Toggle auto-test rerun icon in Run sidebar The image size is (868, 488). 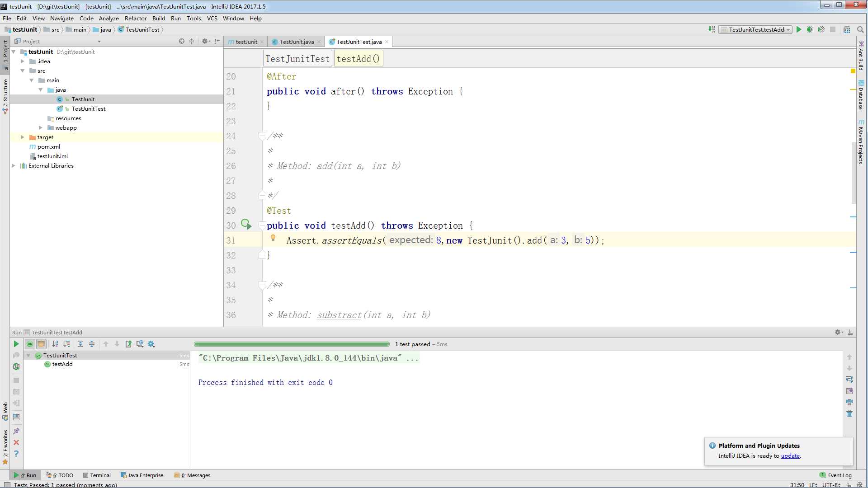[x=16, y=366]
